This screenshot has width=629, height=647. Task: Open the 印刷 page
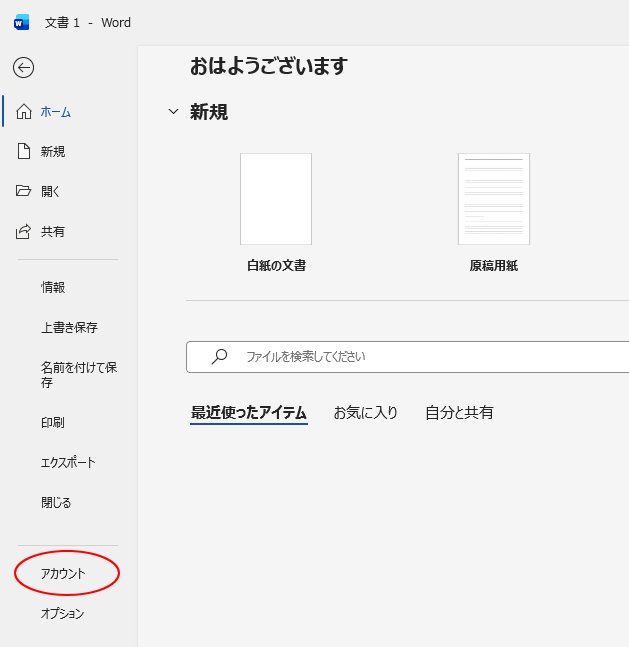53,423
